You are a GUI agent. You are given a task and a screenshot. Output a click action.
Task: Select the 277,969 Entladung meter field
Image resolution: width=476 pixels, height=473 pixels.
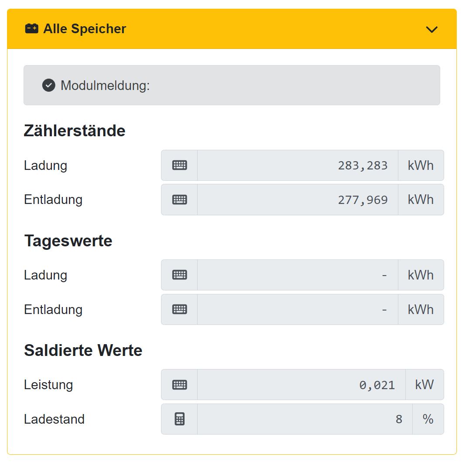(x=298, y=200)
